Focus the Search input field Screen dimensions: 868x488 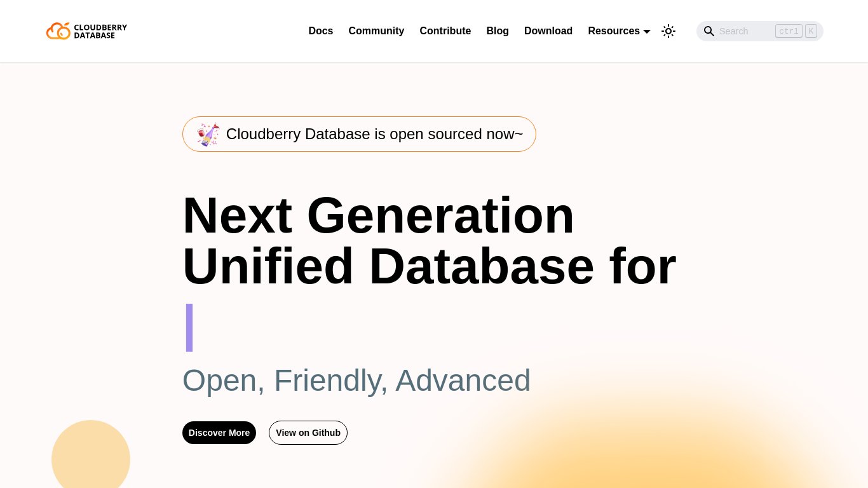coord(760,31)
